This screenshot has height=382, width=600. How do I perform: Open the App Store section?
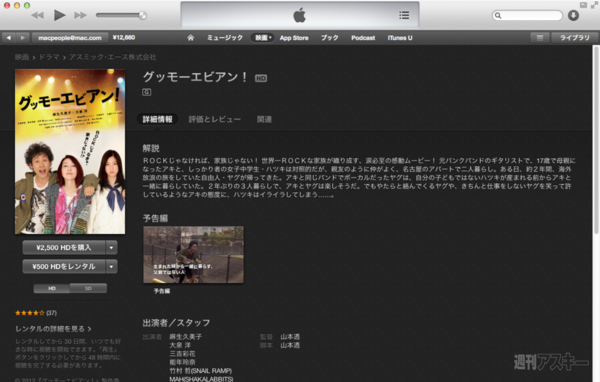point(294,38)
